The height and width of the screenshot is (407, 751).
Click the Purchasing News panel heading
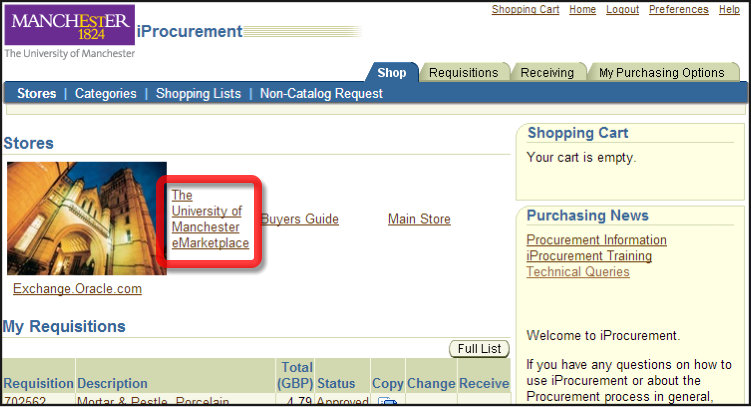(x=587, y=215)
